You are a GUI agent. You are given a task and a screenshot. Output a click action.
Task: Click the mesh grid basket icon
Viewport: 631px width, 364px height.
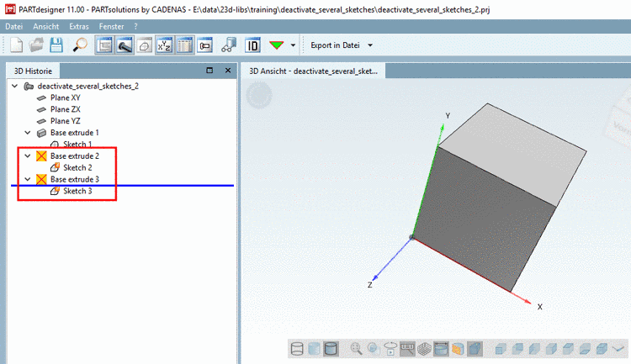coord(424,349)
